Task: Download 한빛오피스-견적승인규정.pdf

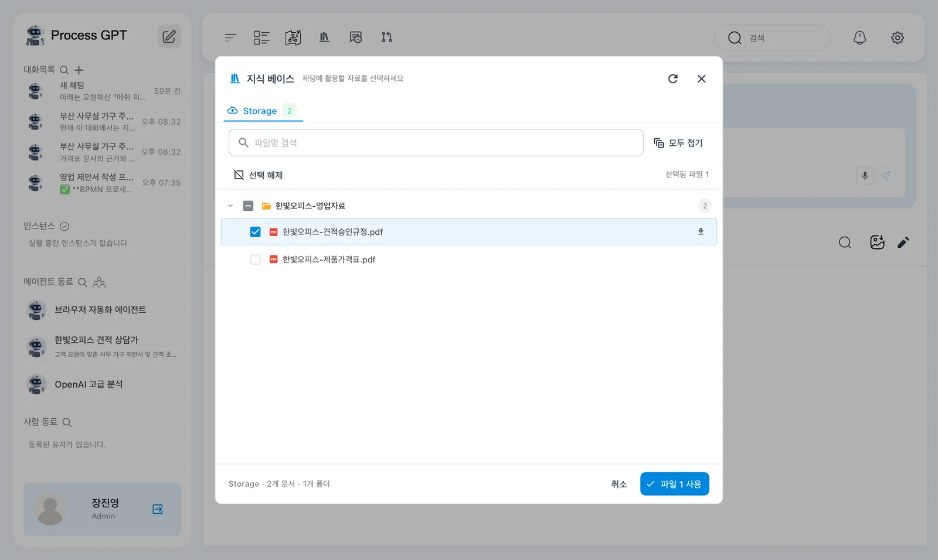Action: click(701, 231)
